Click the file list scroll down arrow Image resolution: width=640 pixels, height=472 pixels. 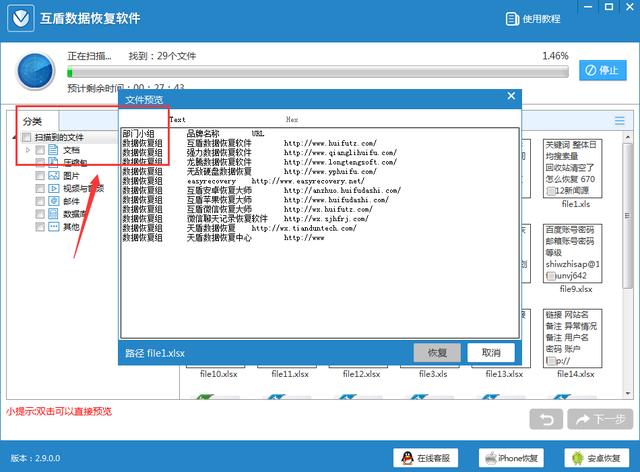628,394
